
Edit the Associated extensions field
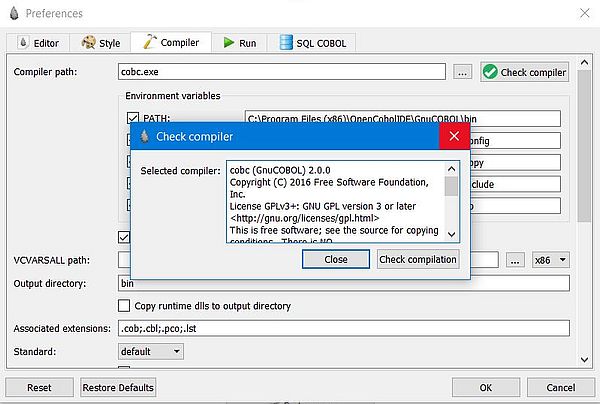pos(344,328)
